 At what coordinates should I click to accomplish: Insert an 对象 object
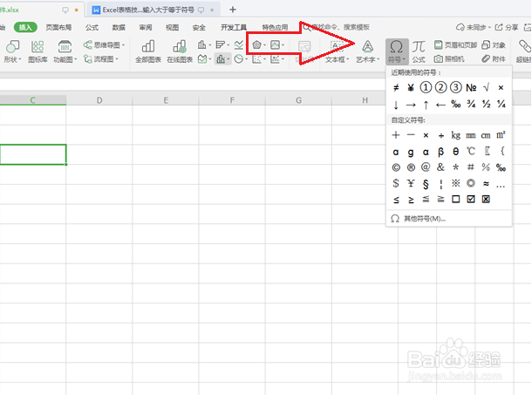[494, 44]
